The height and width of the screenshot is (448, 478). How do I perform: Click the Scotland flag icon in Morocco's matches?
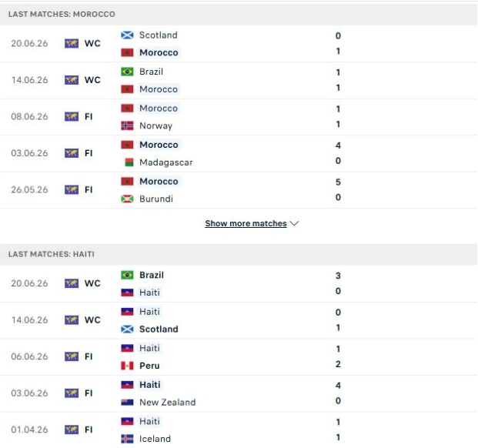(127, 35)
